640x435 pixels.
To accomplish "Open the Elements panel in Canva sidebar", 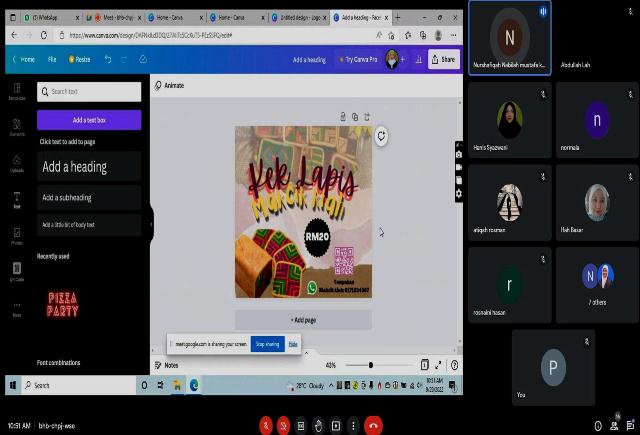I will tap(17, 126).
